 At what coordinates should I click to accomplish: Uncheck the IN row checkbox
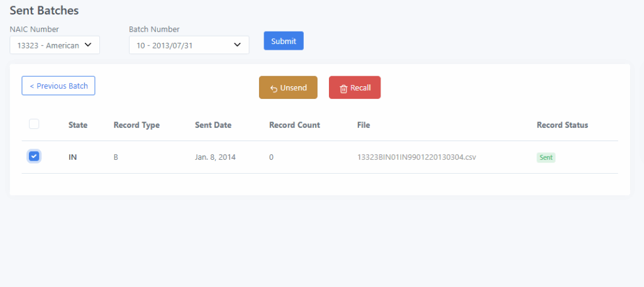tap(34, 156)
